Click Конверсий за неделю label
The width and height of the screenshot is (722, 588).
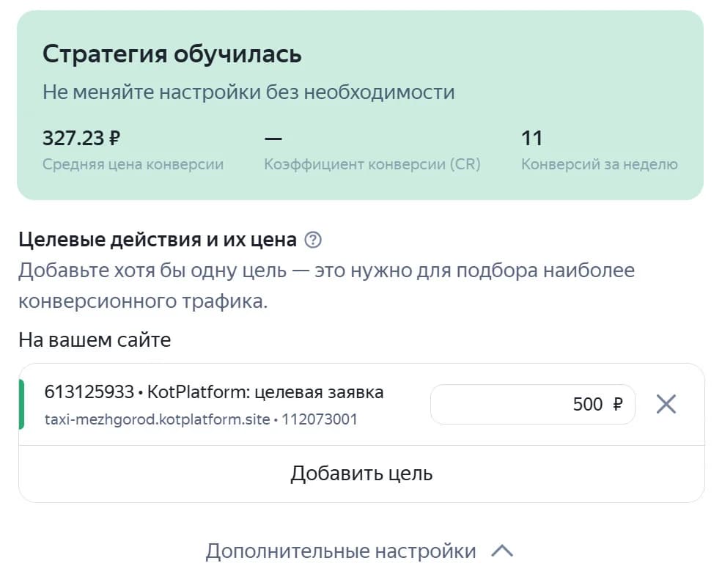click(600, 164)
